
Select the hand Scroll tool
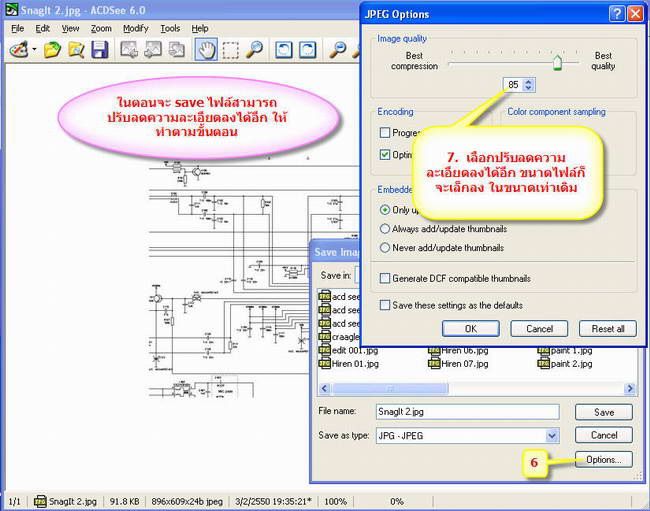pyautogui.click(x=206, y=49)
